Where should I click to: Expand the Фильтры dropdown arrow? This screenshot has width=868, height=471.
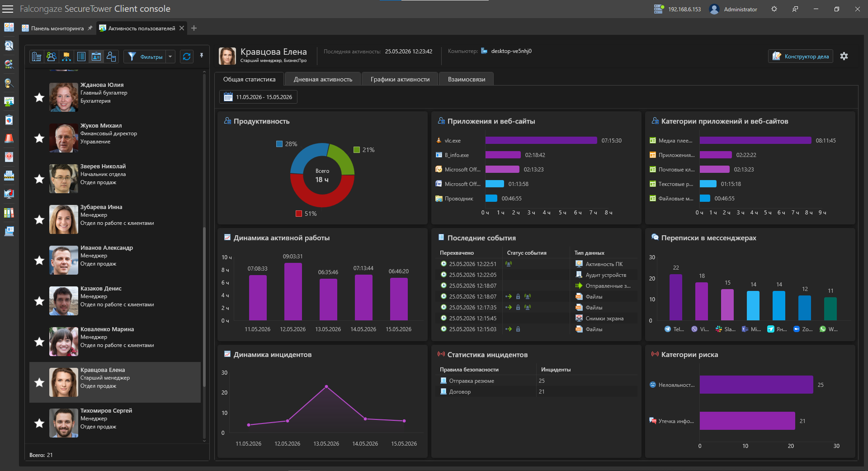point(170,57)
